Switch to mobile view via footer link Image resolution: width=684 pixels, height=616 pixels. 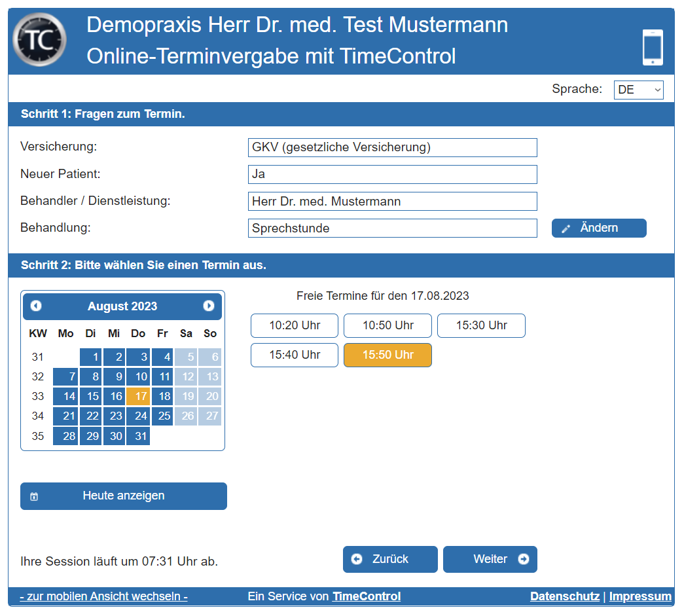point(103,596)
